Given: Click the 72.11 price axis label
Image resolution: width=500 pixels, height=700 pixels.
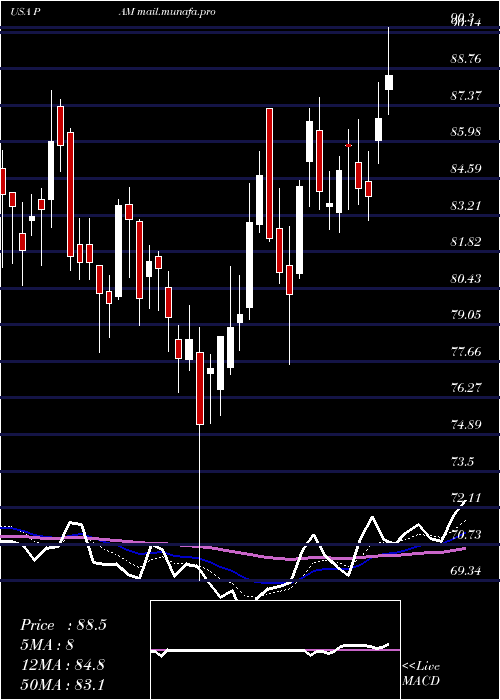Looking at the screenshot, I should (466, 498).
